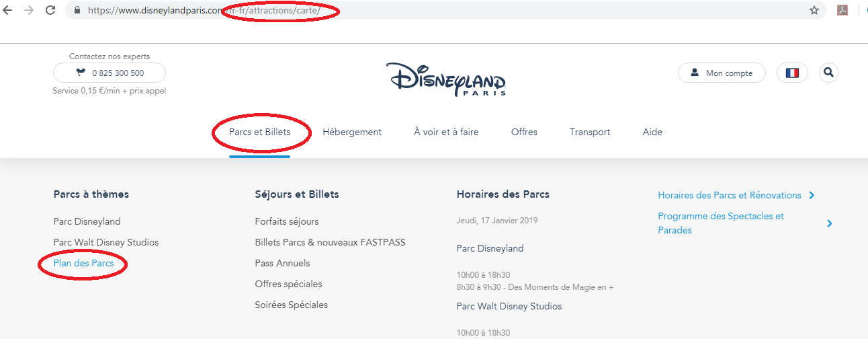The image size is (868, 339).
Task: Open Programme des Spectacles et Parades link
Action: pyautogui.click(x=721, y=223)
